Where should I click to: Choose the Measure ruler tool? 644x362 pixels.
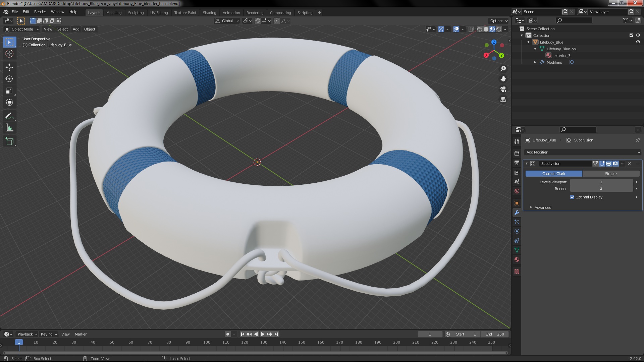(9, 128)
